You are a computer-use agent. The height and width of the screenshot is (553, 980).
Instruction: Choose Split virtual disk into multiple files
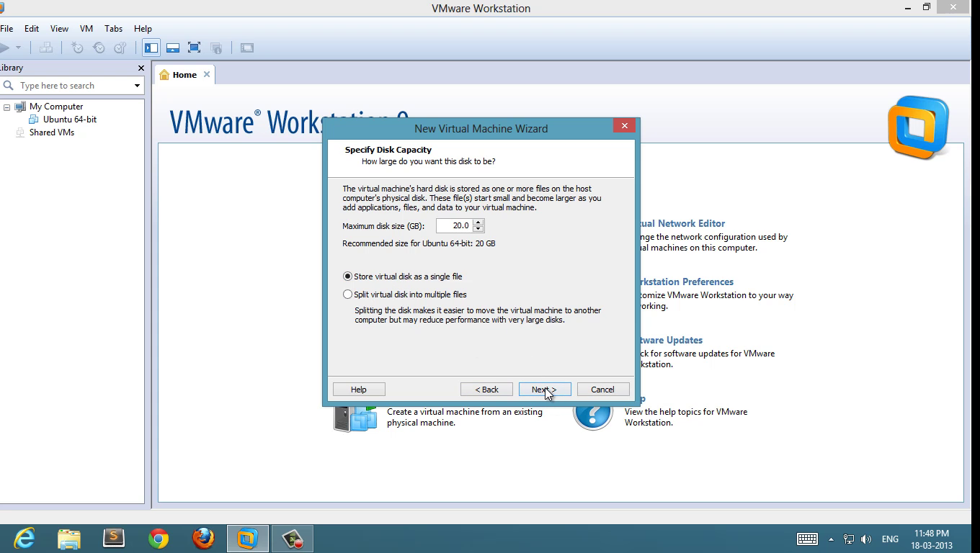[348, 295]
